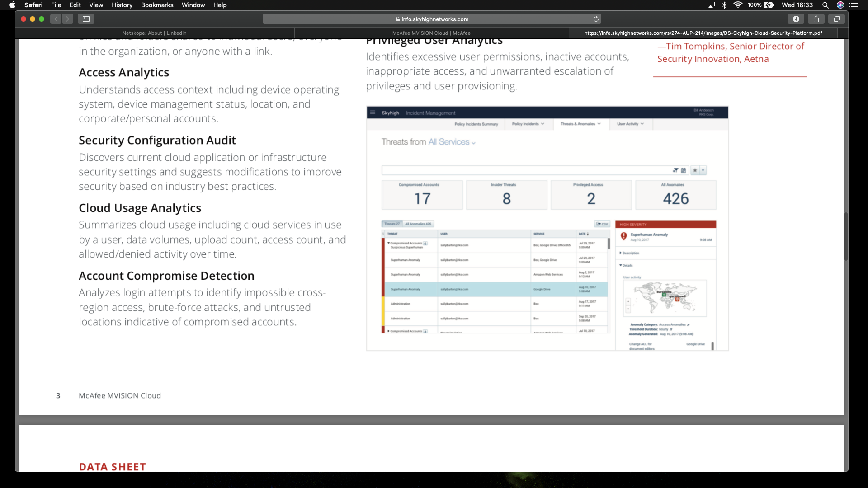Viewport: 868px width, 488px height.
Task: Click Safari back navigation arrow
Action: coord(56,19)
